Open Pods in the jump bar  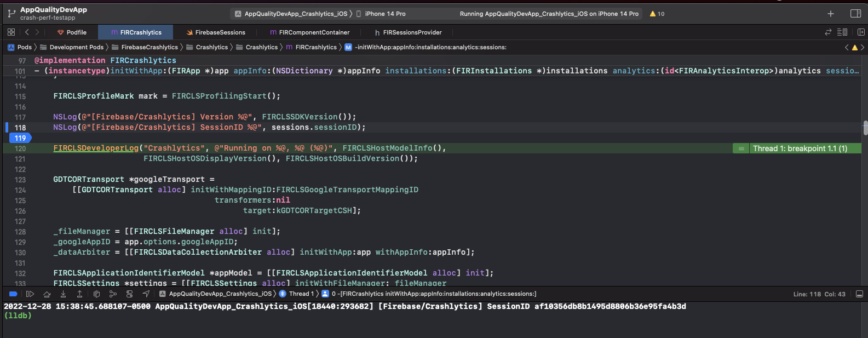click(20, 47)
